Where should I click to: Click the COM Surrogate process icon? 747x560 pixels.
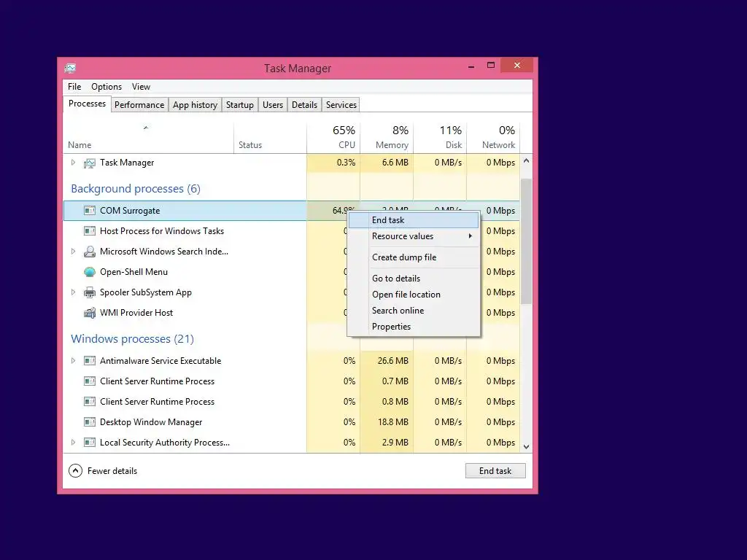click(90, 211)
